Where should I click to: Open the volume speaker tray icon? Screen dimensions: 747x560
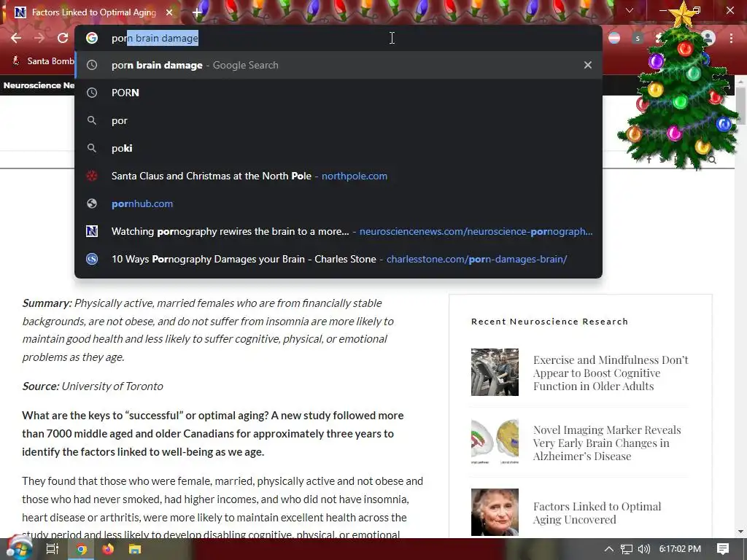[644, 549]
